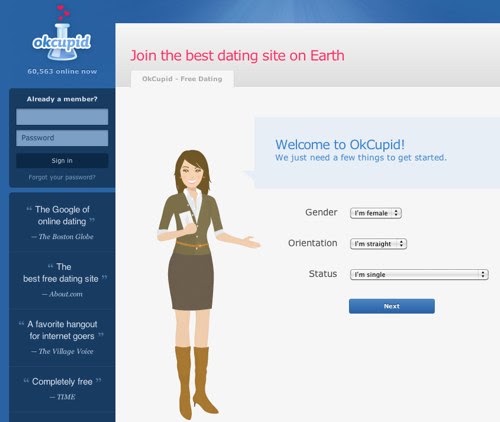Open the Orientation dropdown showing I'm straight
Viewport: 500px width, 422px height.
(x=378, y=244)
